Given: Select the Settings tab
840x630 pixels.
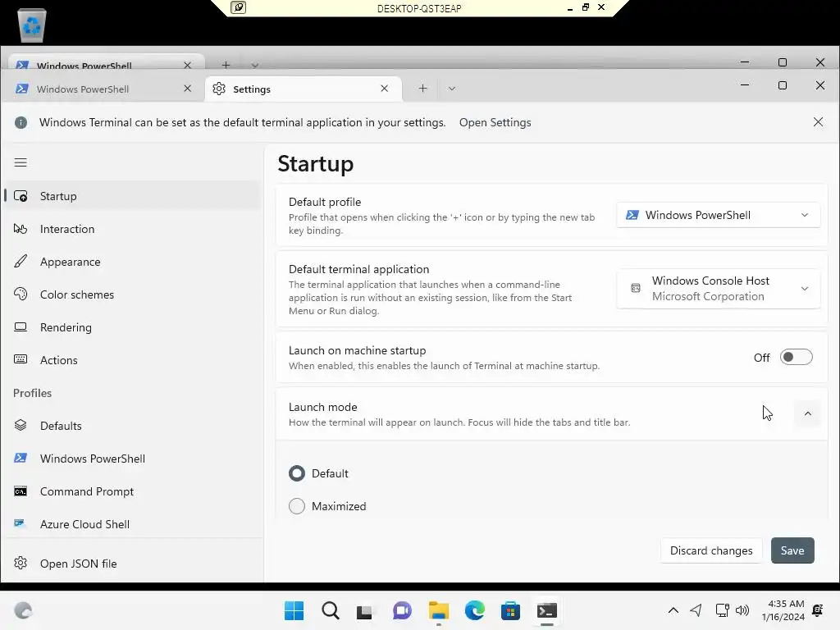Looking at the screenshot, I should click(x=304, y=89).
